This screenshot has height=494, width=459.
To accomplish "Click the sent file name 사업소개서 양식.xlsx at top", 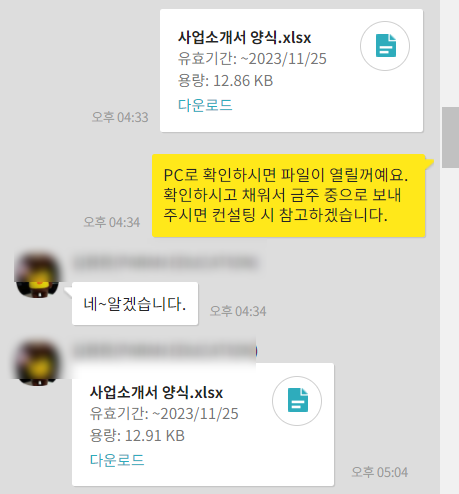I will [x=244, y=37].
